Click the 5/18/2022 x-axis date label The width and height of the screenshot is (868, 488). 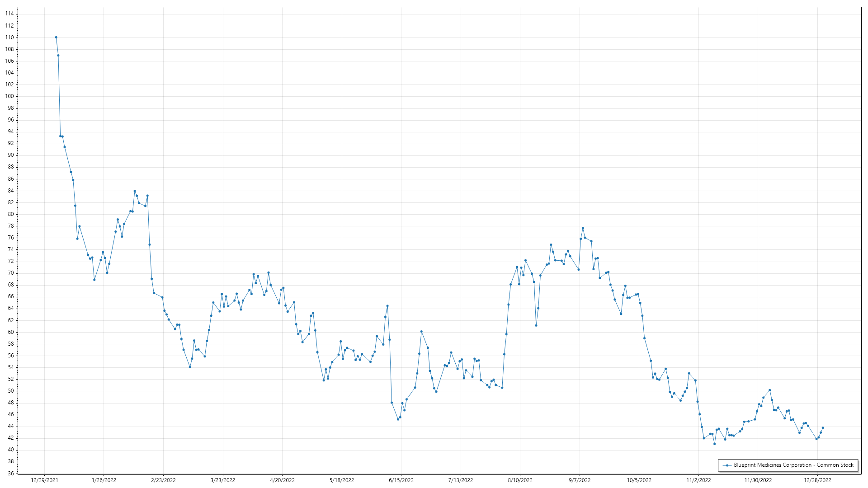point(342,480)
